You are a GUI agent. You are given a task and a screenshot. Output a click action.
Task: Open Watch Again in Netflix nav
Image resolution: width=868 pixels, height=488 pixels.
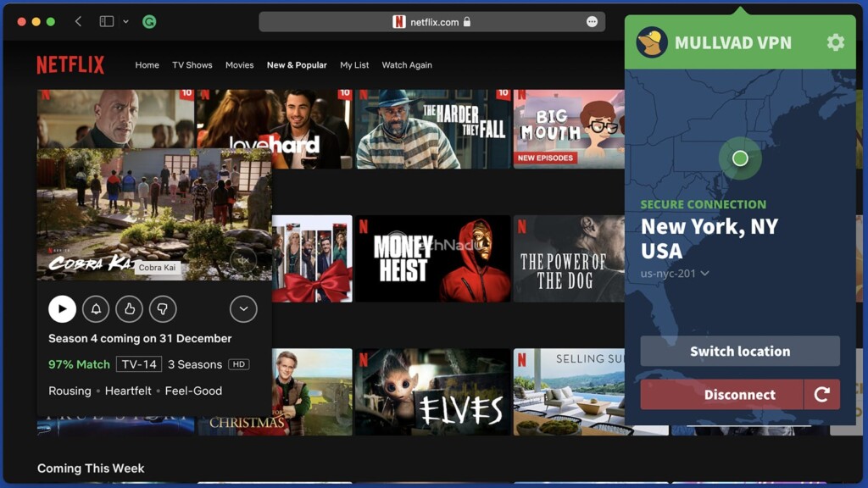tap(407, 65)
